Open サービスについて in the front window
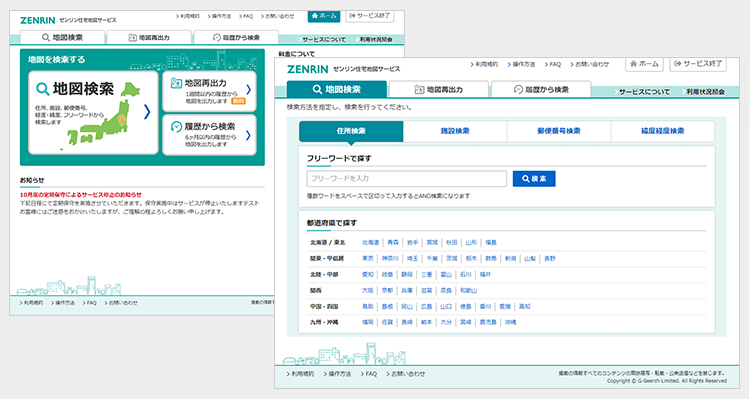The height and width of the screenshot is (400, 750). point(643,92)
